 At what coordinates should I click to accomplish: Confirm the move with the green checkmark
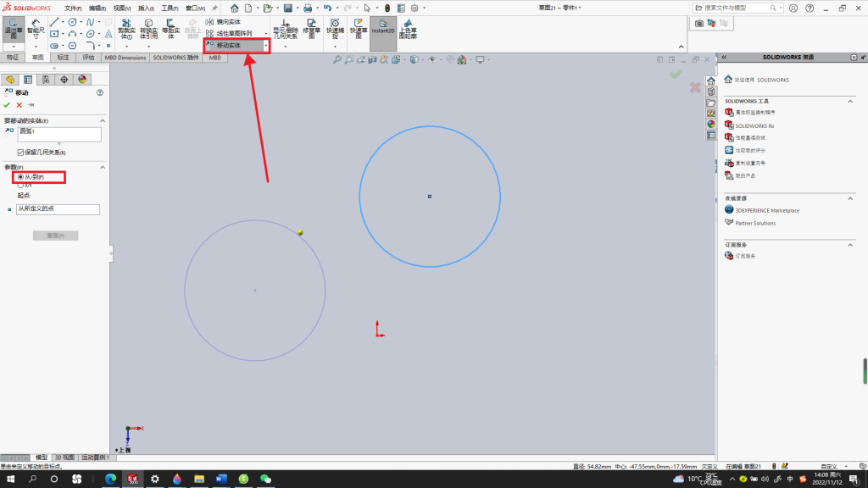tap(7, 105)
